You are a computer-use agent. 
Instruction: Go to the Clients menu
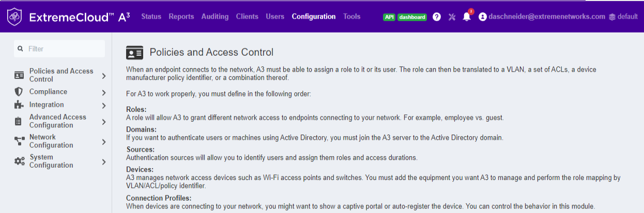pos(247,17)
